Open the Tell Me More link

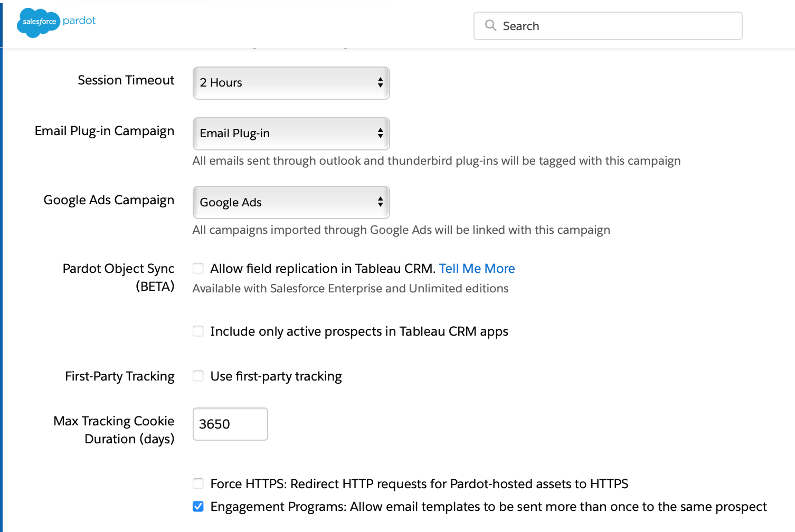[x=477, y=269]
